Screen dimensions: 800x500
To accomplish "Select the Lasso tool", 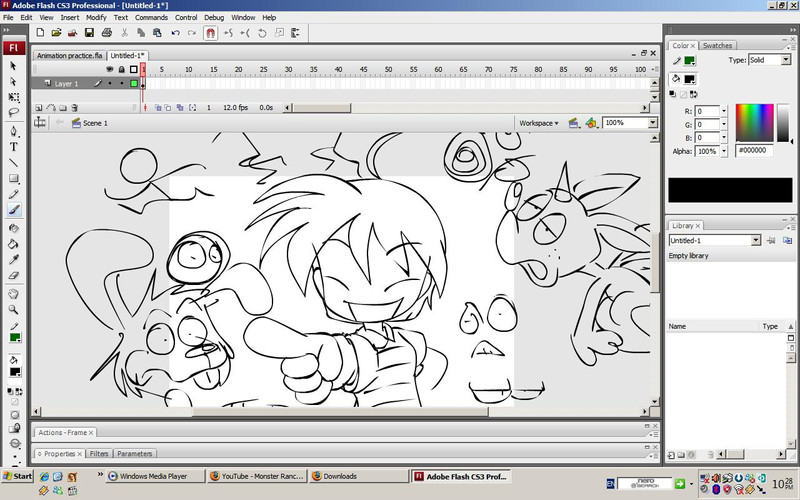I will pos(13,112).
